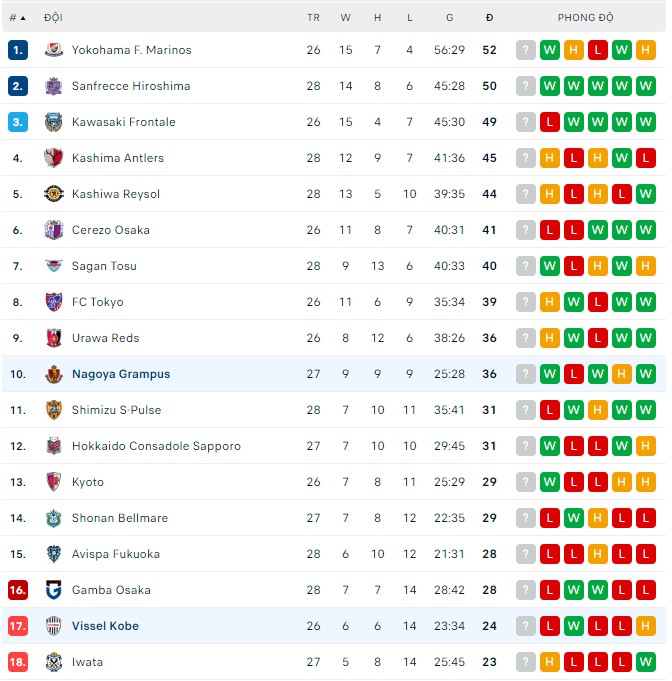Click Yokohama's gray question mark form badge

[x=526, y=50]
